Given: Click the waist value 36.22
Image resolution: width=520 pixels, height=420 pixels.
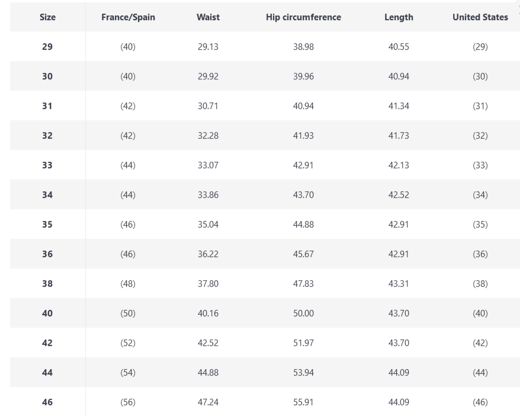Looking at the screenshot, I should click(x=208, y=254).
